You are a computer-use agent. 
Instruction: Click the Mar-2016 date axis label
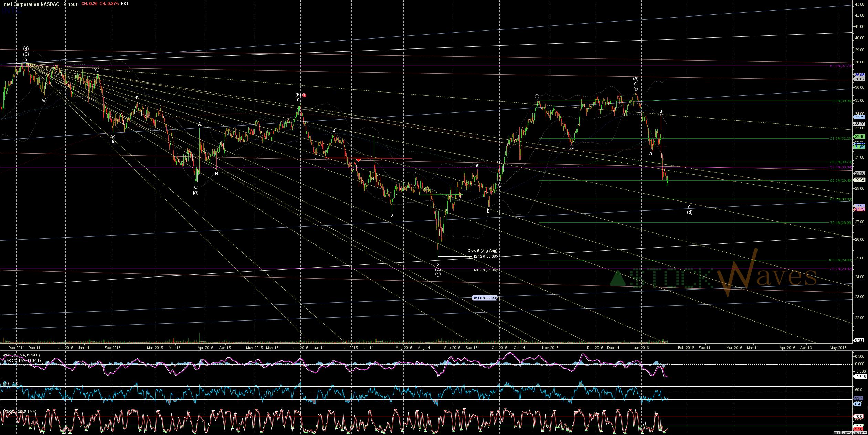click(734, 348)
